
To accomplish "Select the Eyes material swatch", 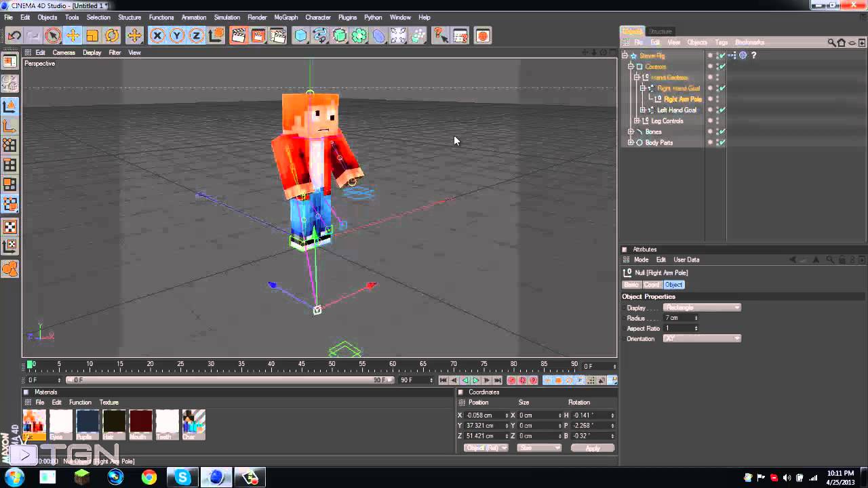I will 61,425.
